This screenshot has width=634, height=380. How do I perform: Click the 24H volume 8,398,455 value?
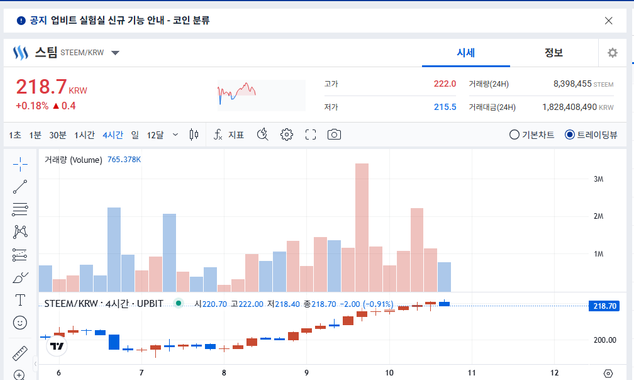pyautogui.click(x=572, y=84)
